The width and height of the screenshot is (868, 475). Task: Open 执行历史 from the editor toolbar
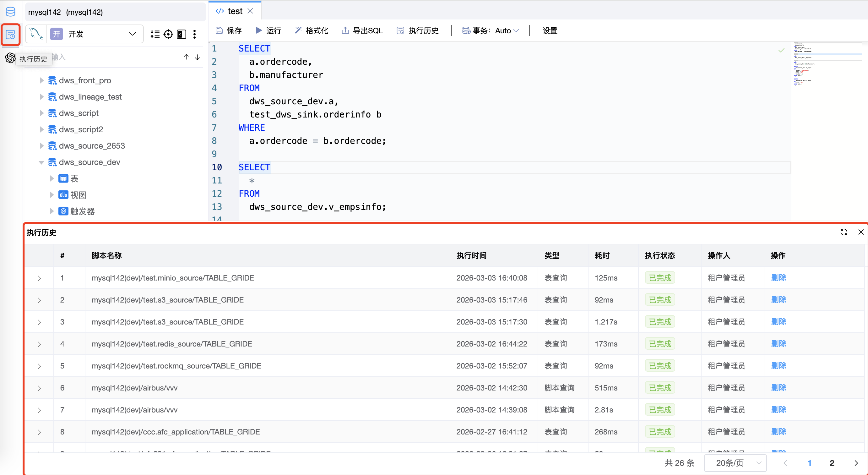417,30
